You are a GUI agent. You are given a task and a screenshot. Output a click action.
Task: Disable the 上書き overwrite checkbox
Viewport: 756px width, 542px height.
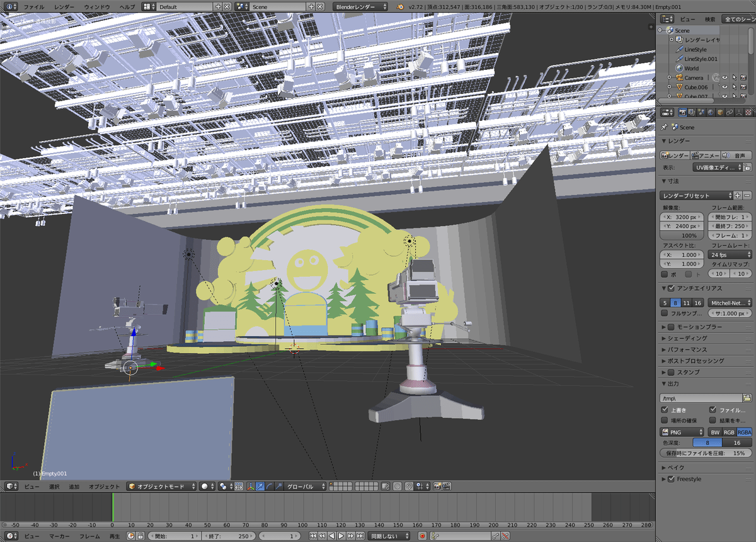tap(664, 409)
